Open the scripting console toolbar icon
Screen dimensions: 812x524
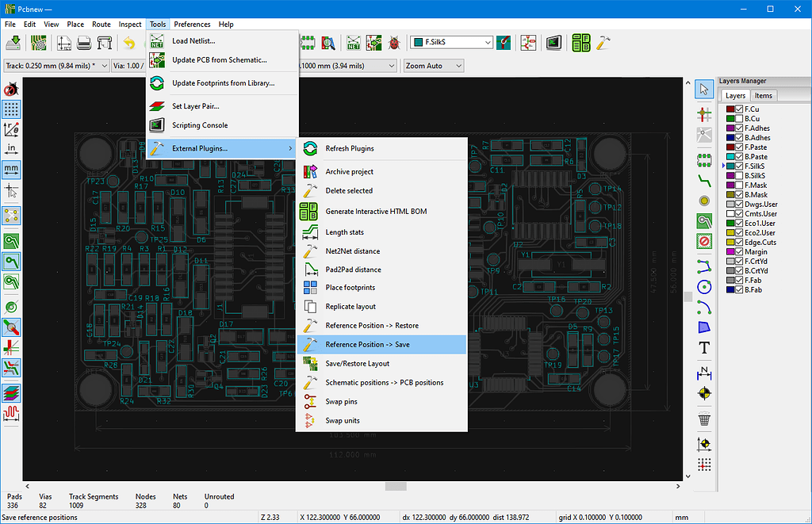[553, 42]
